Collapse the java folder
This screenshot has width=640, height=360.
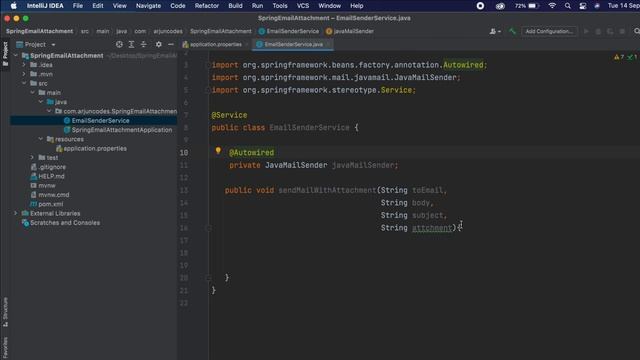(x=41, y=102)
